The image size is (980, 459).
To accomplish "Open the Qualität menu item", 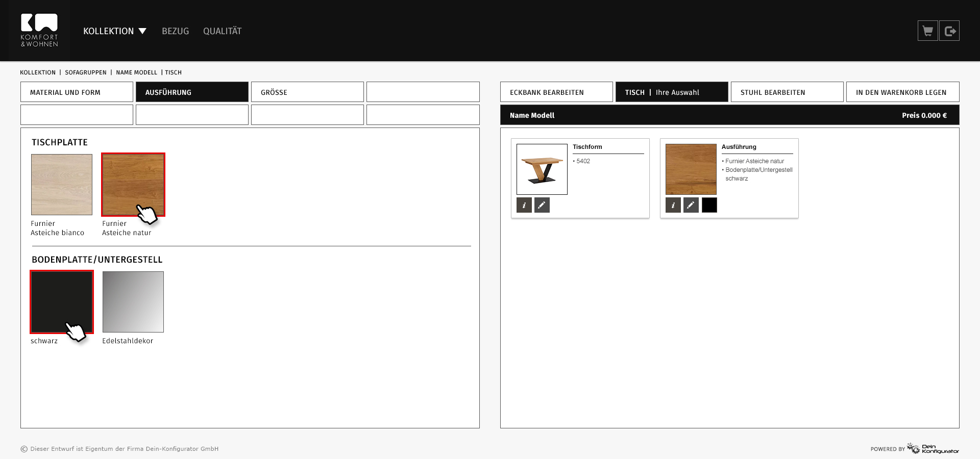I will click(x=222, y=31).
